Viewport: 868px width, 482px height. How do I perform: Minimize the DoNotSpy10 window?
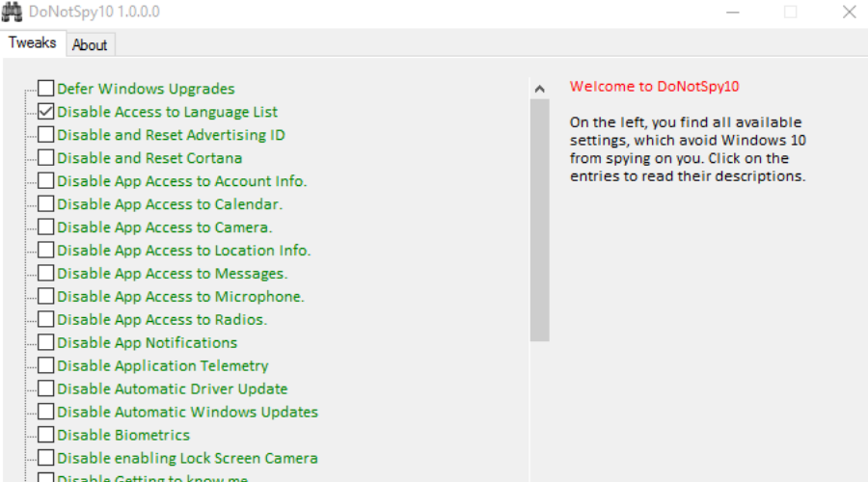coord(733,13)
